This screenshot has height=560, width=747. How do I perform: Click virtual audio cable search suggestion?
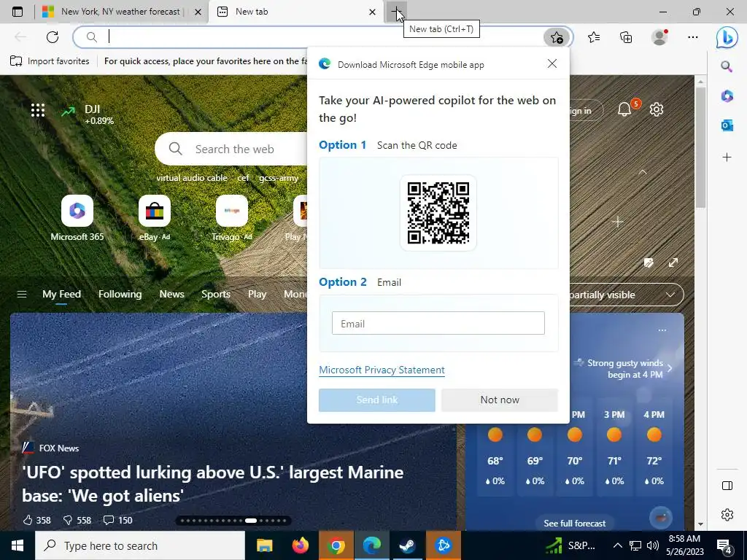pos(192,178)
